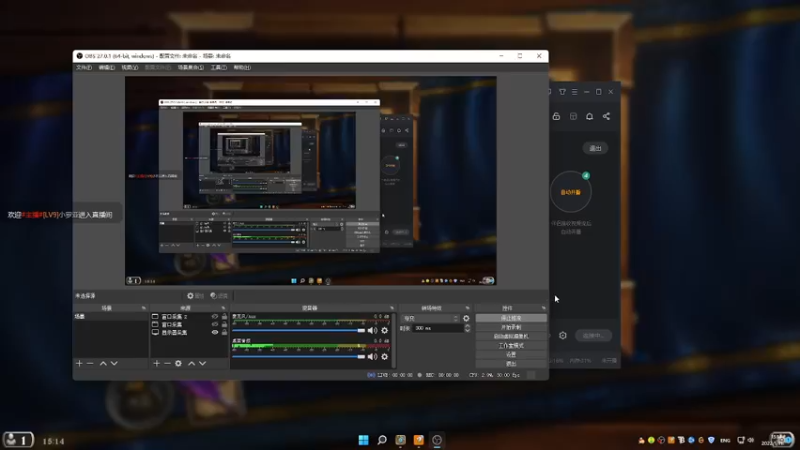Open source properties gear in Sources toolbar
The image size is (800, 450).
[x=179, y=363]
